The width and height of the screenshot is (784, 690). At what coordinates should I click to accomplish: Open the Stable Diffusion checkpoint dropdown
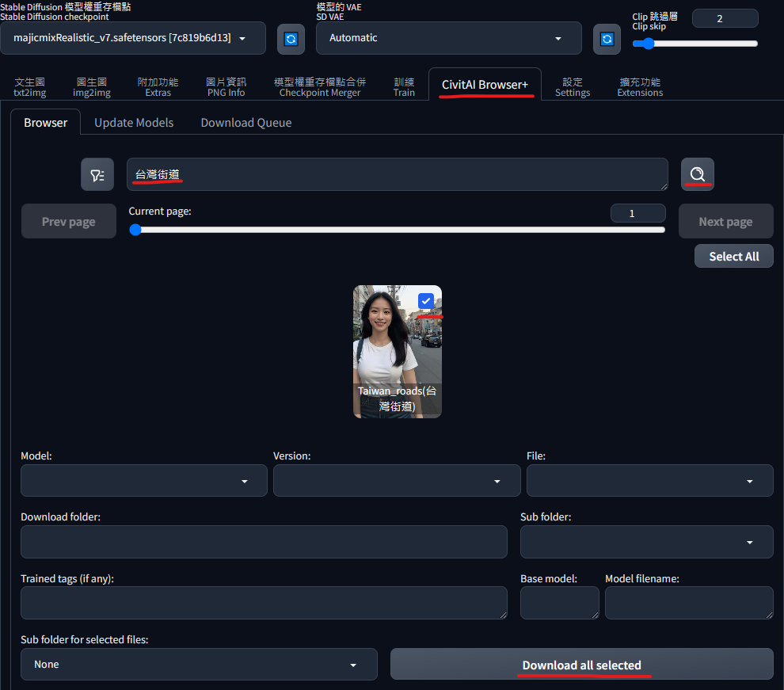133,38
